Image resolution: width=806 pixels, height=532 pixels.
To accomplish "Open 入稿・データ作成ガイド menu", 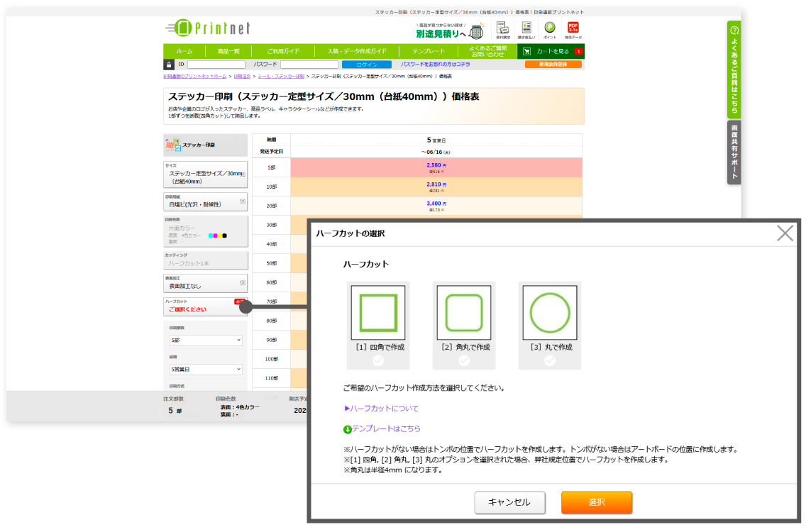I will tap(357, 51).
